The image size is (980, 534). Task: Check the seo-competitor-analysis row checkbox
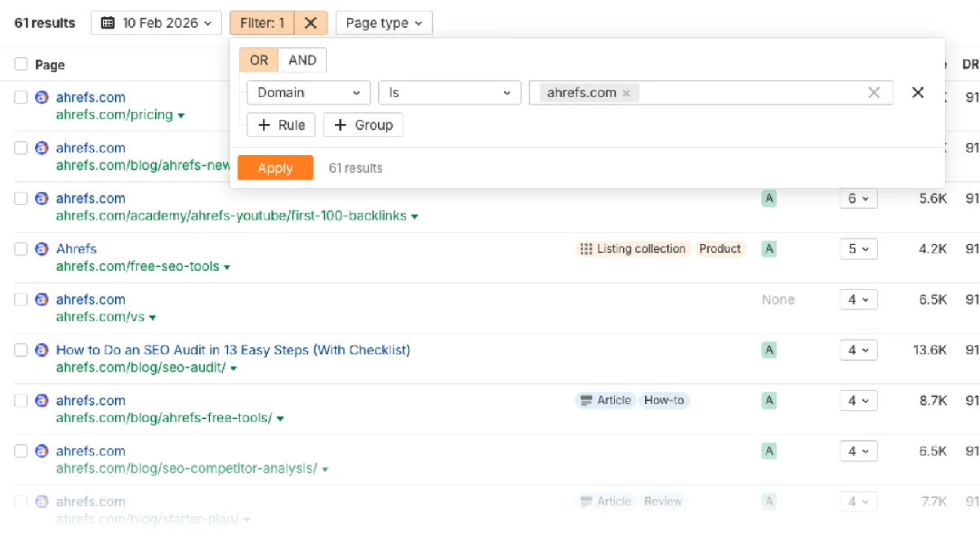[x=20, y=452]
